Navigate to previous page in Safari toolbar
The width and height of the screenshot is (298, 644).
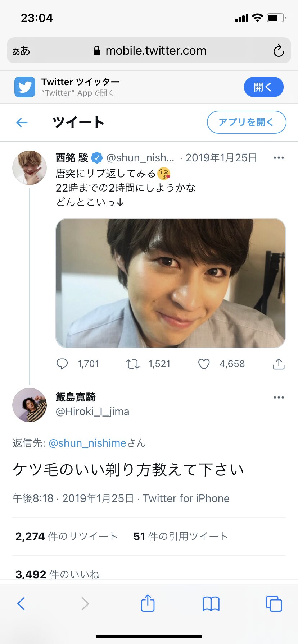[x=22, y=604]
